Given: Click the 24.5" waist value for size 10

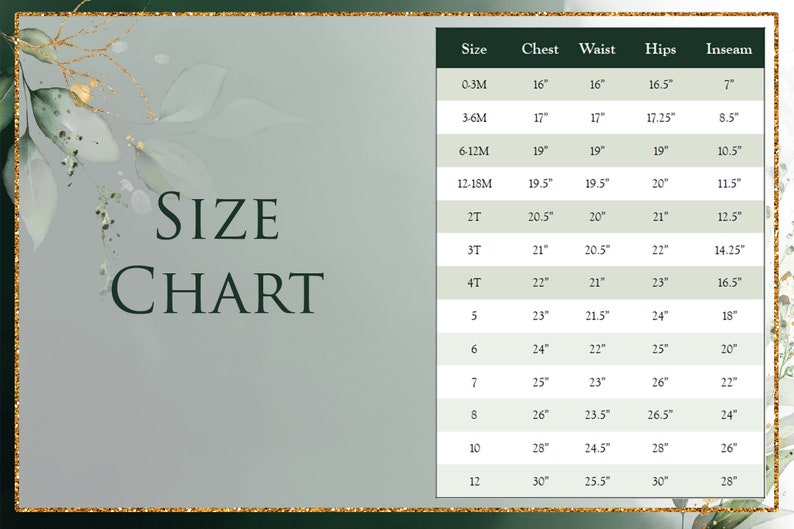Looking at the screenshot, I should 597,448.
